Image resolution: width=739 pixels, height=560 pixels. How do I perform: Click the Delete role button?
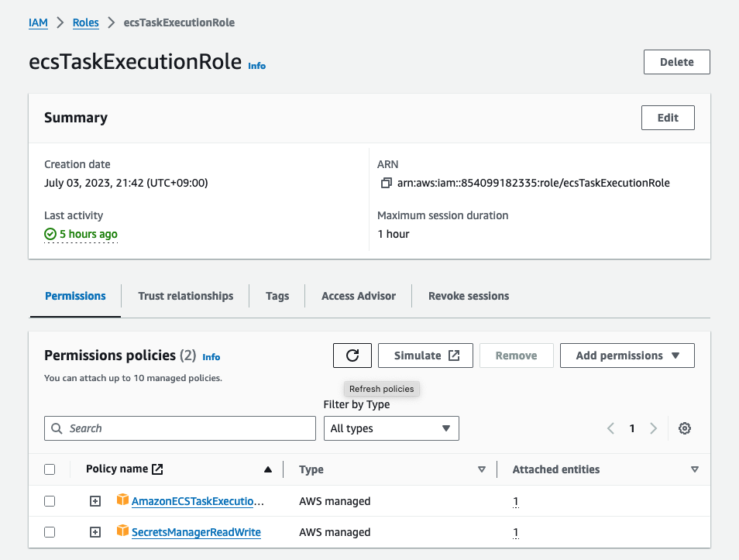pyautogui.click(x=677, y=62)
